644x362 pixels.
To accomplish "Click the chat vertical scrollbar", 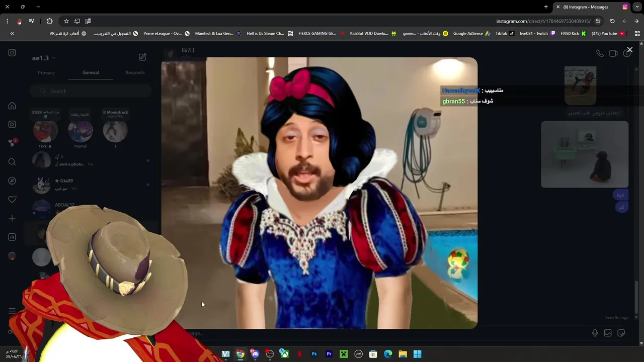I will 637,297.
